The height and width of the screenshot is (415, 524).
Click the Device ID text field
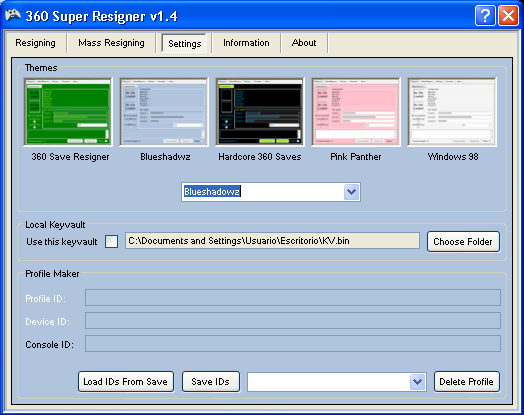(293, 320)
